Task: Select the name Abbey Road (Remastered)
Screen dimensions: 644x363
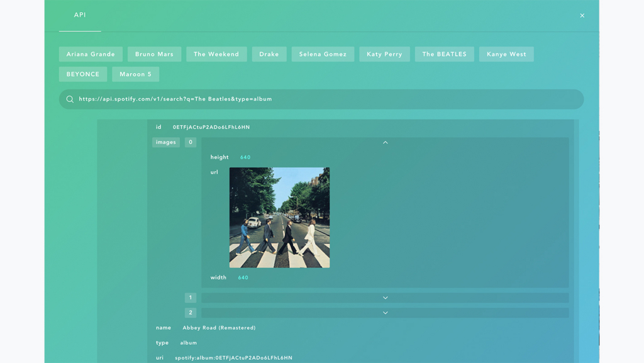Action: point(219,328)
